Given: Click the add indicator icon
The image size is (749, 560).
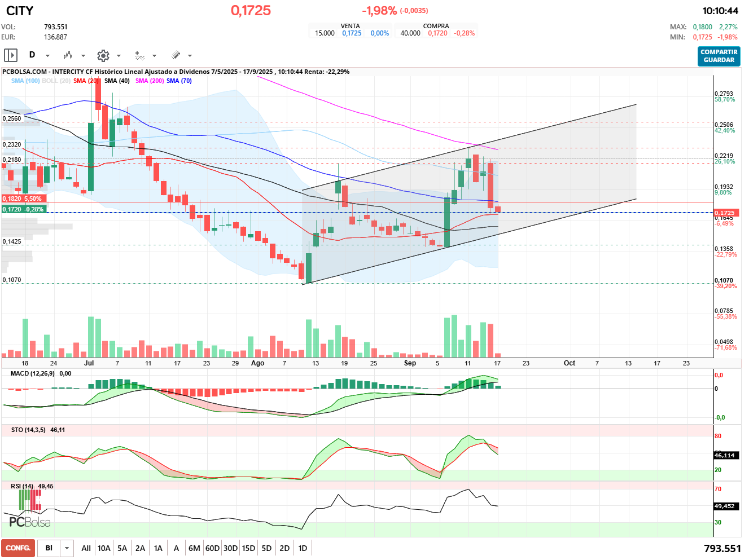Looking at the screenshot, I should pyautogui.click(x=139, y=55).
